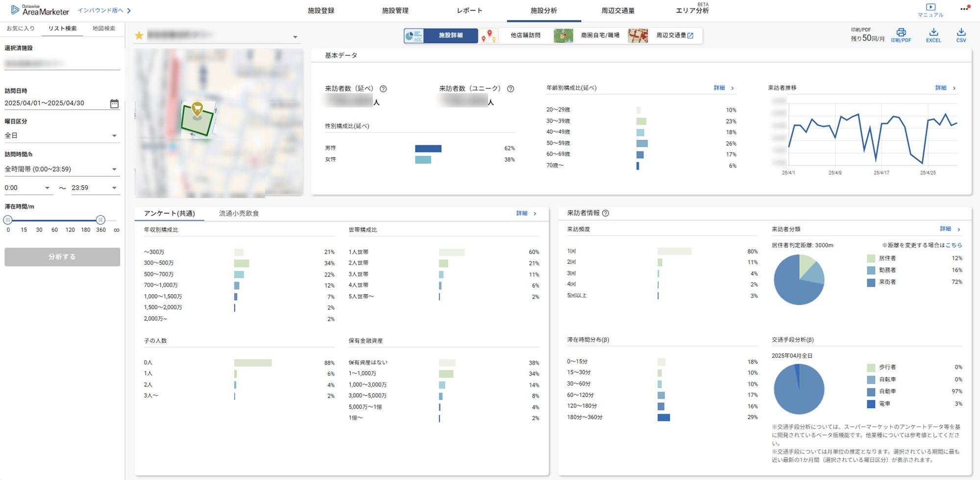Open 周辺交通量 external link button

(x=675, y=36)
